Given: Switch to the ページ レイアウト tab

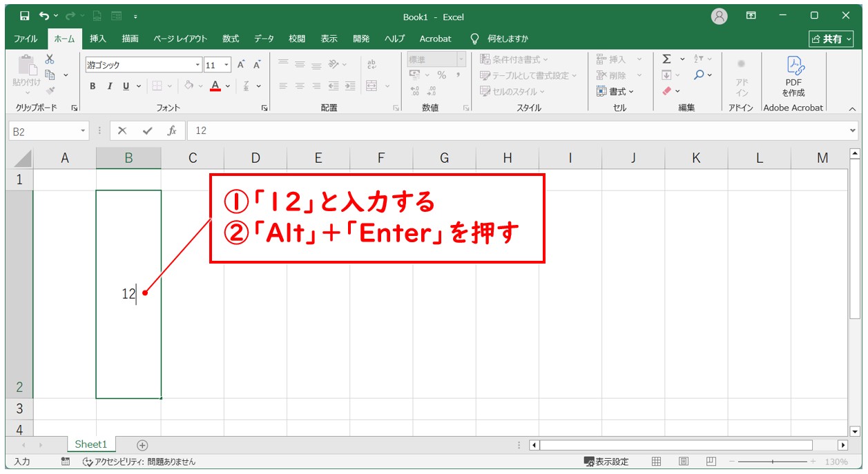Looking at the screenshot, I should coord(180,39).
